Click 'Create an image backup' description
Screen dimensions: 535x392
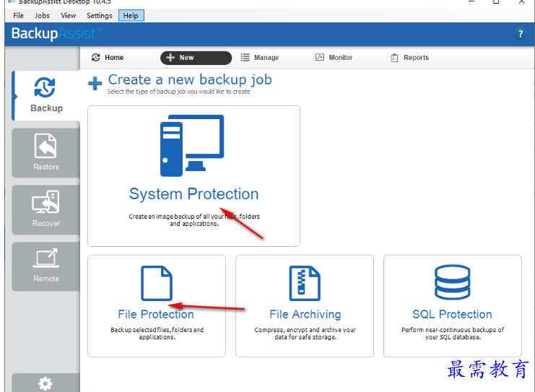point(194,220)
